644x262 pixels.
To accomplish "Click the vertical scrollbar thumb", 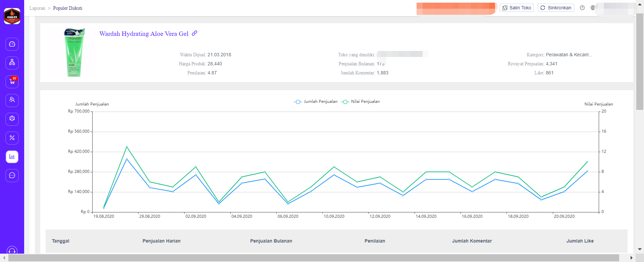I will [640, 62].
